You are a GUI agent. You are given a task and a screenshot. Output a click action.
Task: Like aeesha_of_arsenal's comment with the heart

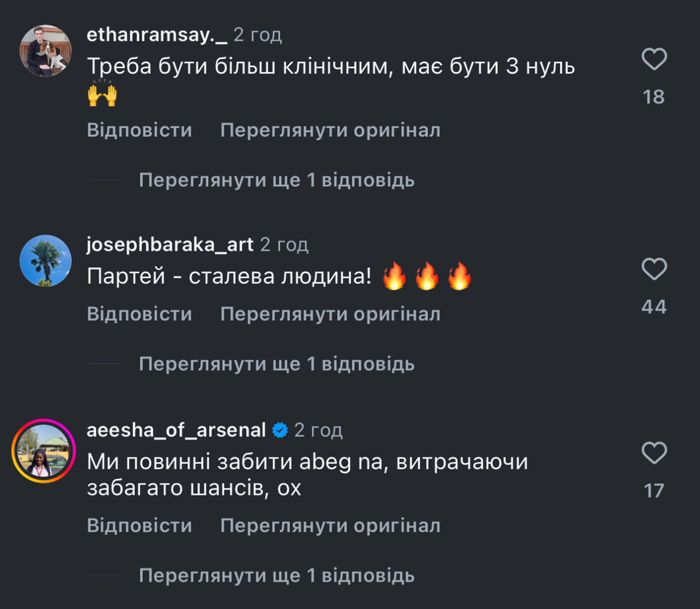(654, 453)
